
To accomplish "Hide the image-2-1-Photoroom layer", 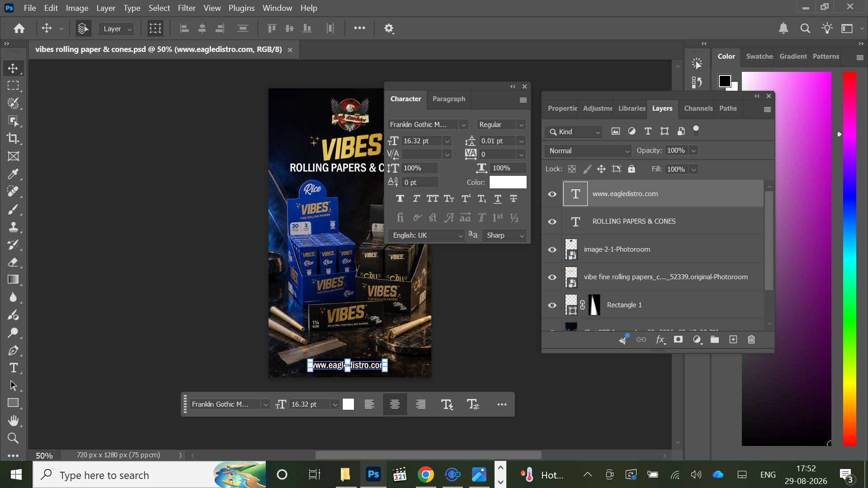I will click(552, 249).
